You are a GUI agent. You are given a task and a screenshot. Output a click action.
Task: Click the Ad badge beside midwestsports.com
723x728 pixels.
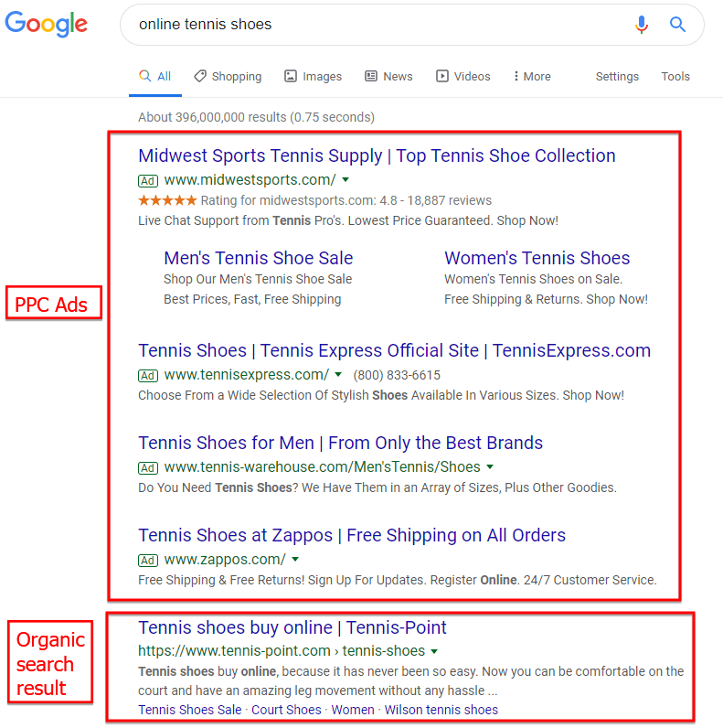148,180
